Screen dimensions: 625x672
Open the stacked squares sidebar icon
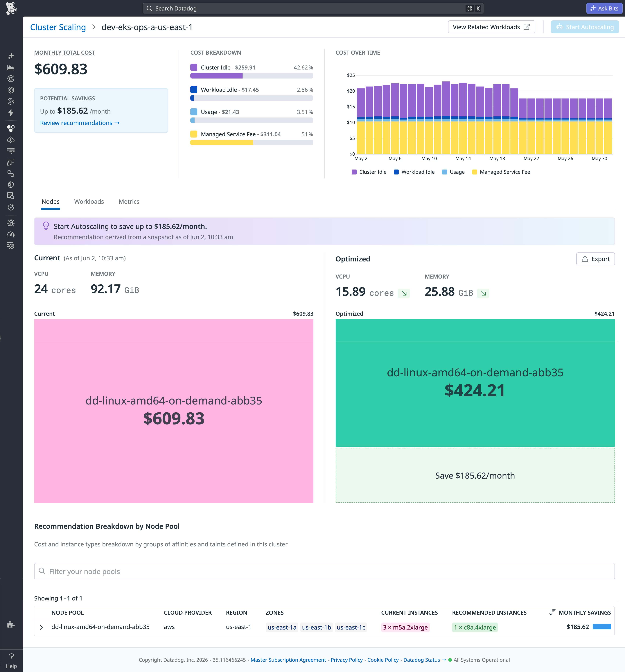pos(11,162)
